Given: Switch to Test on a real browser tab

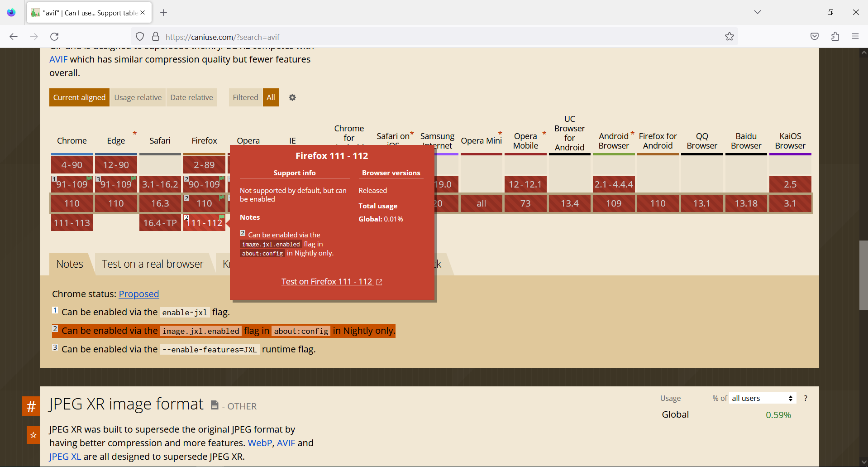Looking at the screenshot, I should pos(153,264).
